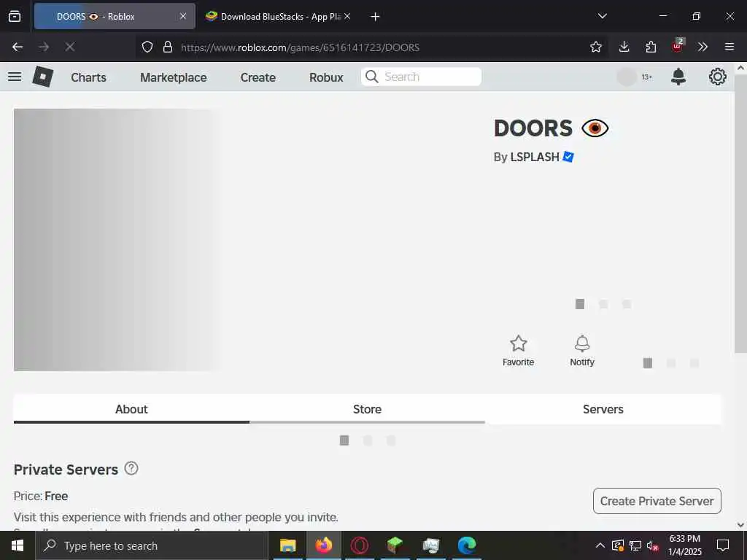Close the DOORS - Roblox tab
The image size is (747, 560).
(x=183, y=16)
